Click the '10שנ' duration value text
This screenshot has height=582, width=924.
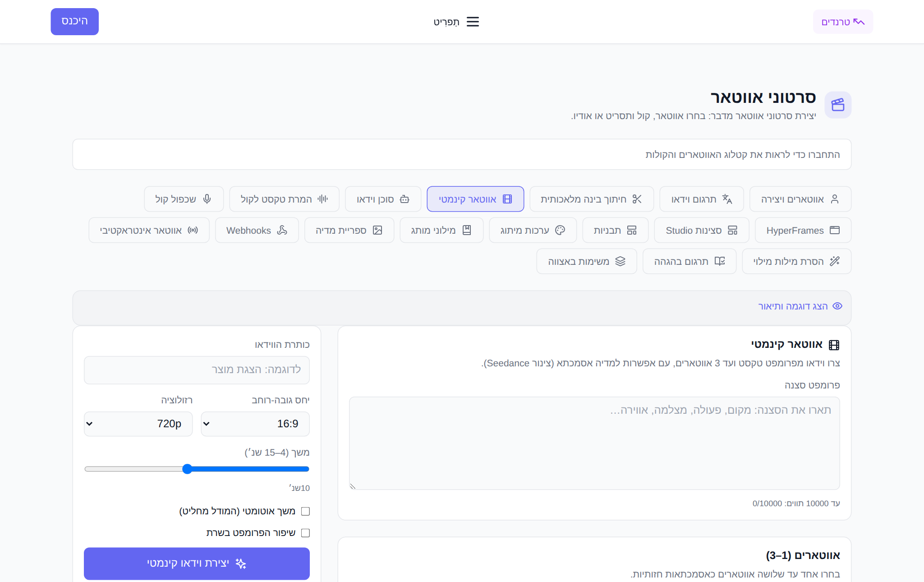click(x=299, y=488)
